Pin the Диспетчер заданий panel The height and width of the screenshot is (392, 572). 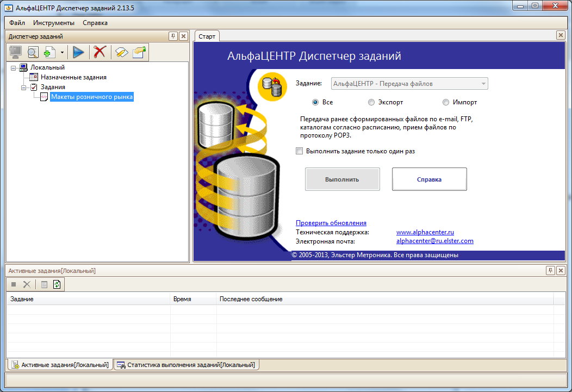tap(173, 36)
